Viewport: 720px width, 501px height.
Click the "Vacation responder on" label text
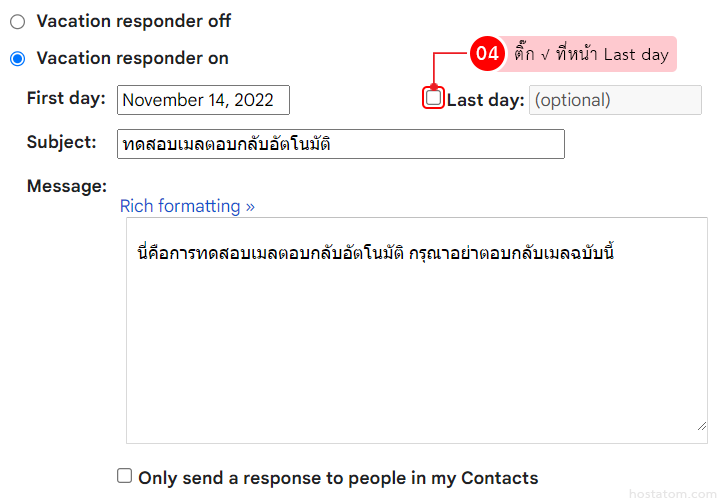132,59
